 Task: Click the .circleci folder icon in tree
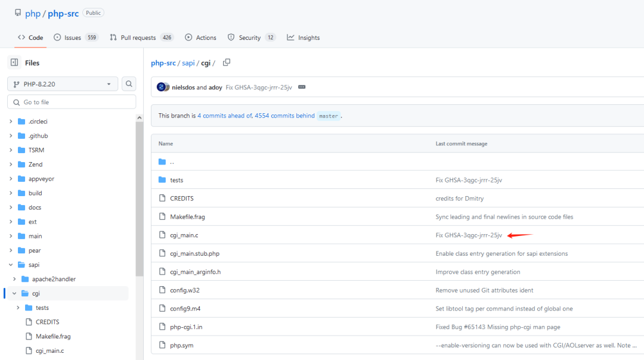click(x=22, y=121)
